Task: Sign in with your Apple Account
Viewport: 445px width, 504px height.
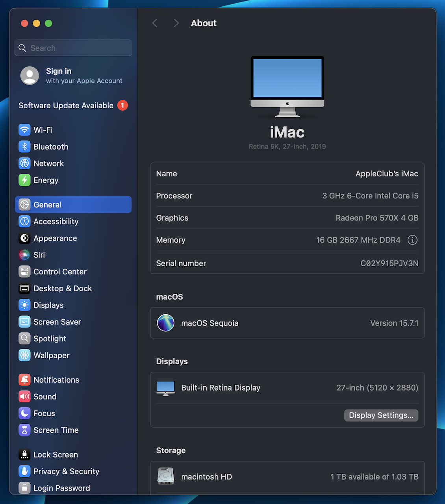Action: (x=73, y=76)
